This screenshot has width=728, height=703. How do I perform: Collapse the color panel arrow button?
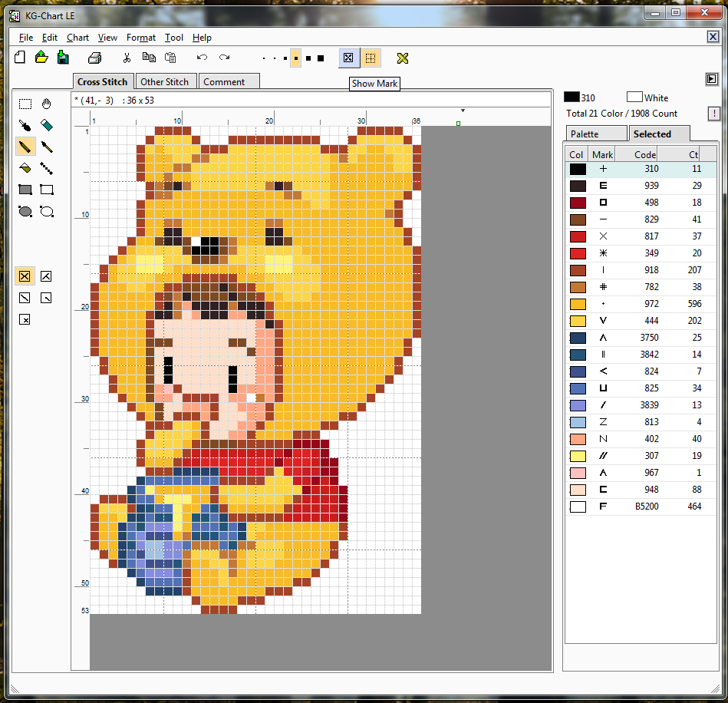tap(711, 79)
